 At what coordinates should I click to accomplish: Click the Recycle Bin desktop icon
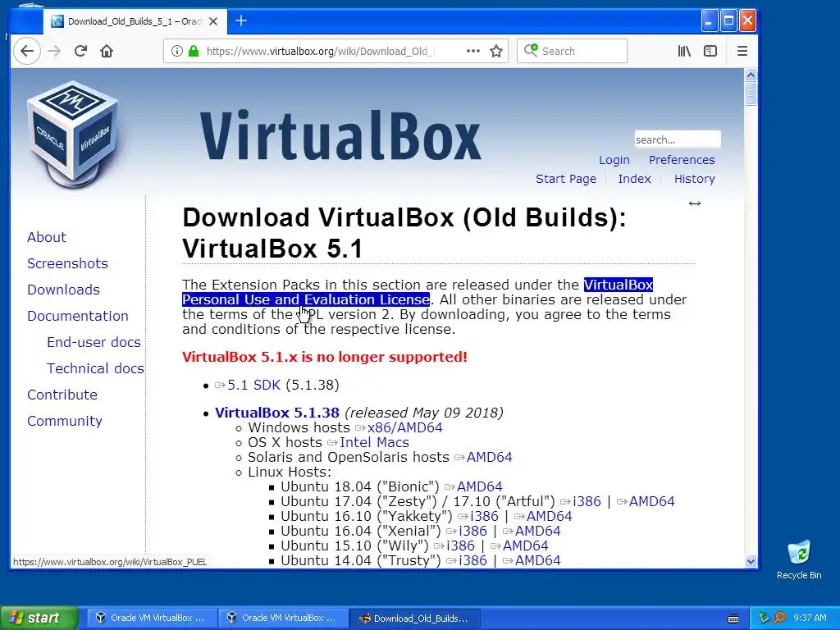coord(799,560)
